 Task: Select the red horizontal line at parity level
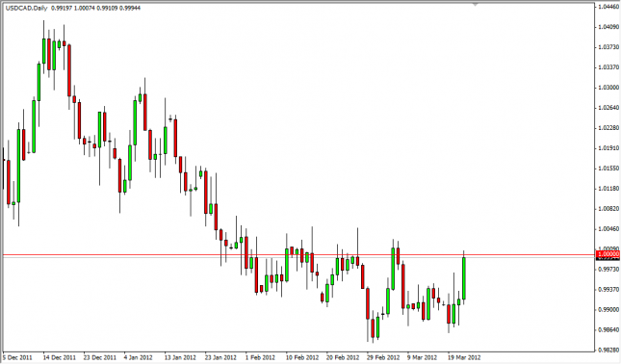[299, 255]
